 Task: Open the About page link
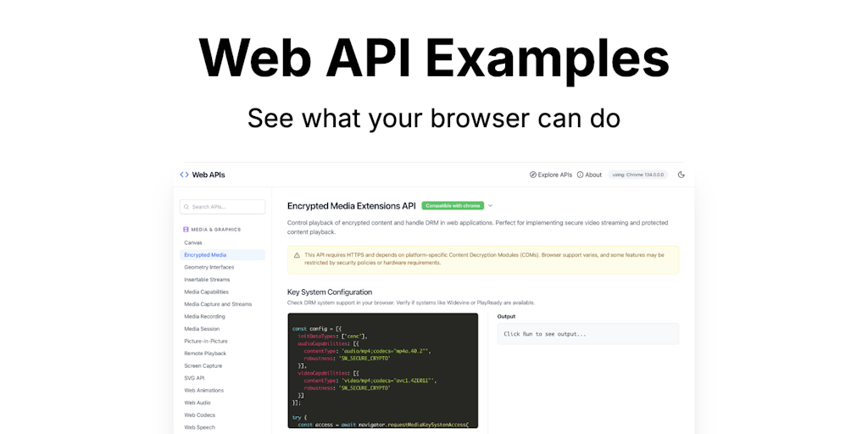click(589, 175)
